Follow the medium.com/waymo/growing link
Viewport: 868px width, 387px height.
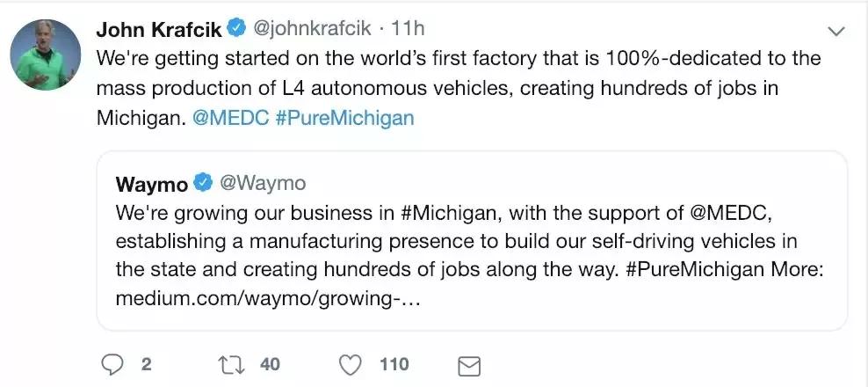pyautogui.click(x=268, y=299)
